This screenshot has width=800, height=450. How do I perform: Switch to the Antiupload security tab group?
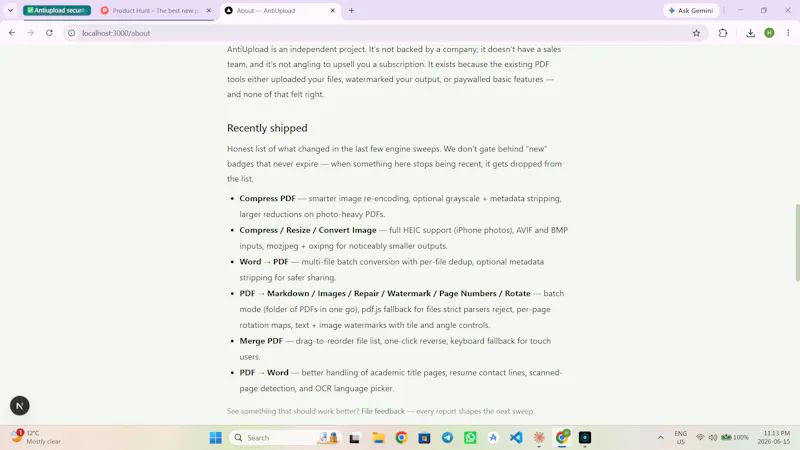pos(57,10)
